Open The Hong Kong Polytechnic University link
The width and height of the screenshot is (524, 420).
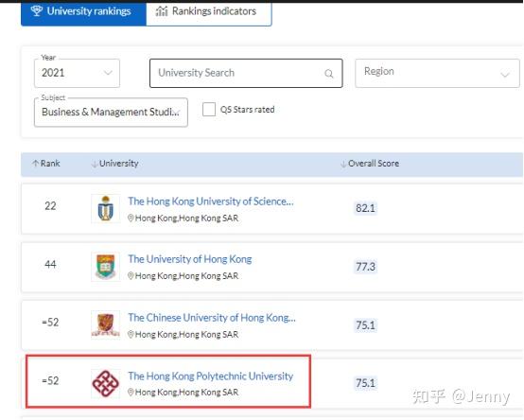pos(211,376)
